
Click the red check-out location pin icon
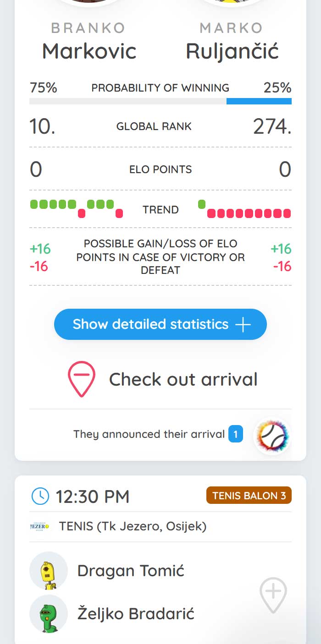[x=82, y=379]
